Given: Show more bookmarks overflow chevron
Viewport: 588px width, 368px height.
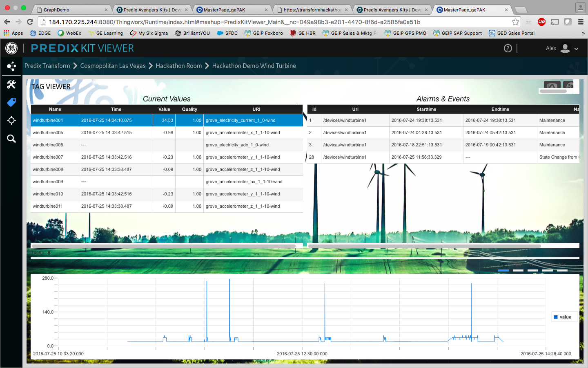Looking at the screenshot, I should click(x=583, y=33).
